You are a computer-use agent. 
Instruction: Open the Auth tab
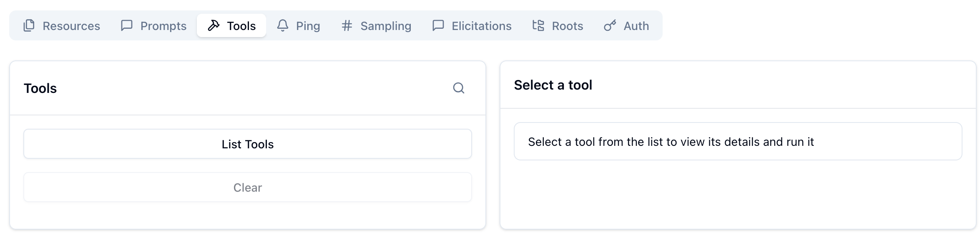(626, 25)
